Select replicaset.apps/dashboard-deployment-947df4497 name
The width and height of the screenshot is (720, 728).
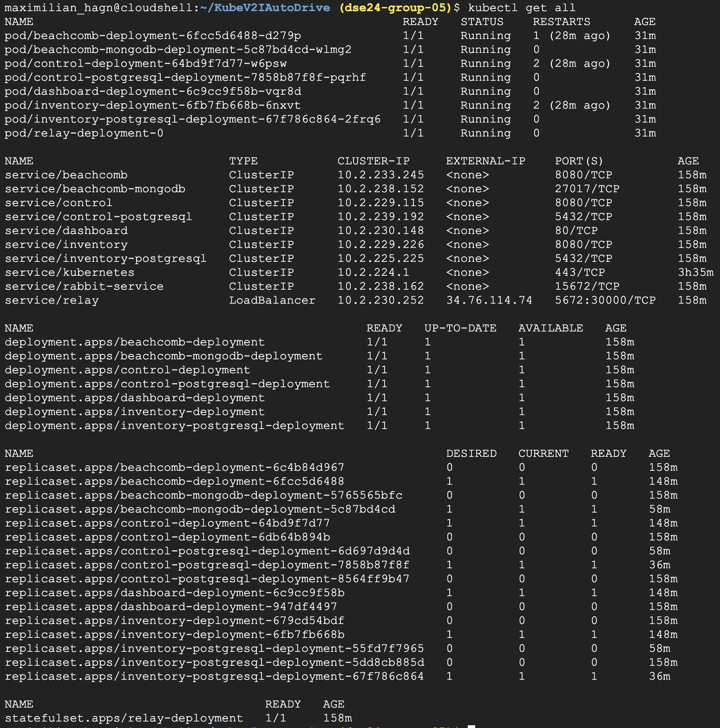(x=170, y=607)
